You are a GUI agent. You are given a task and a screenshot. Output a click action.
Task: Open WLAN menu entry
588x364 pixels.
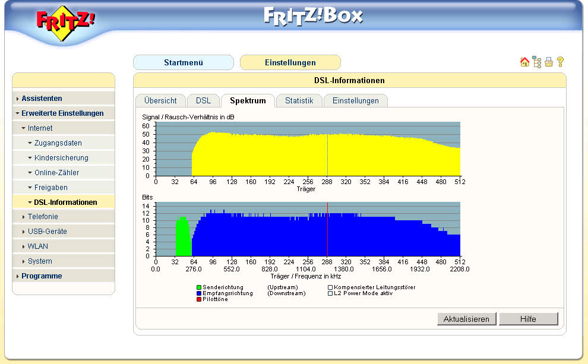[64, 246]
